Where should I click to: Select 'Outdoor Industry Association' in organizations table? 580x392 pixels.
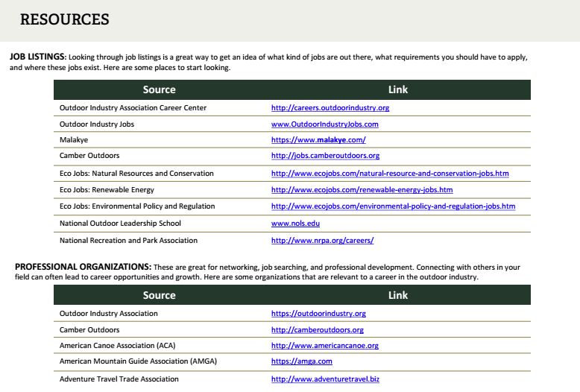coord(108,314)
